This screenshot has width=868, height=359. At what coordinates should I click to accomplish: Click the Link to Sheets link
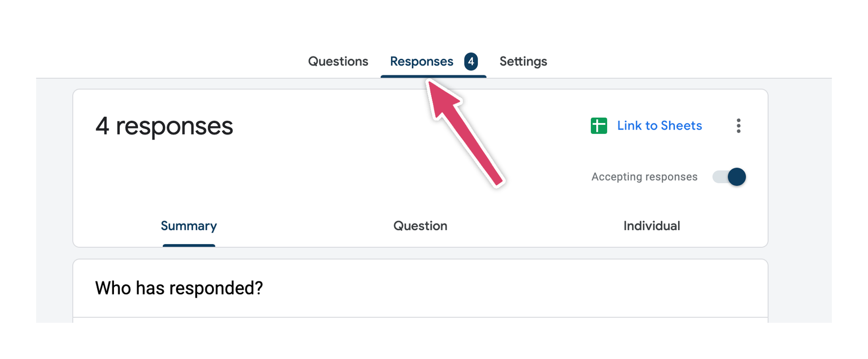[660, 125]
